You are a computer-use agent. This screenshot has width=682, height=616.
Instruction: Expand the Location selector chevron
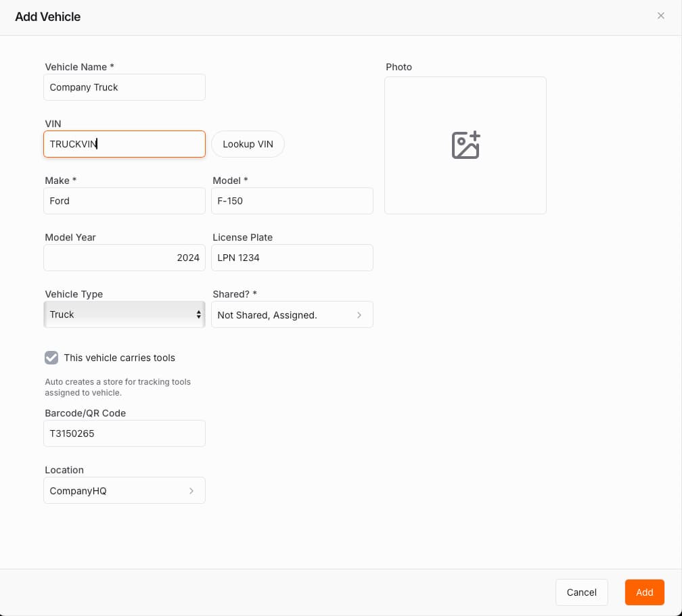click(191, 491)
